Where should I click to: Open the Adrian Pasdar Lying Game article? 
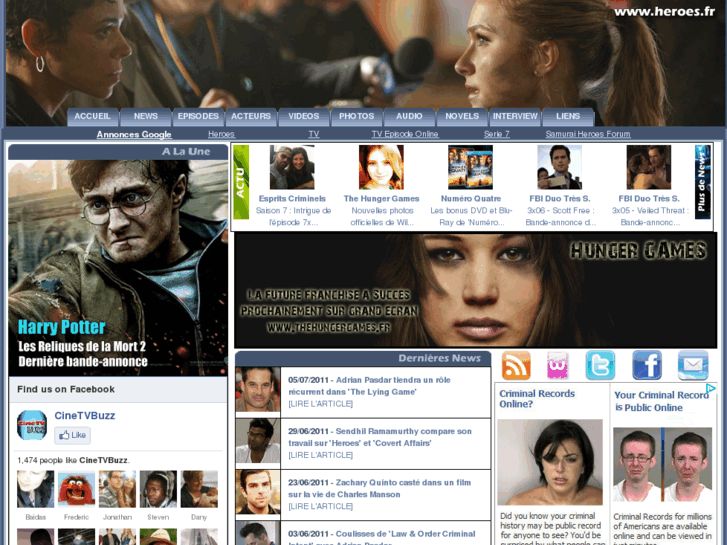click(x=370, y=386)
